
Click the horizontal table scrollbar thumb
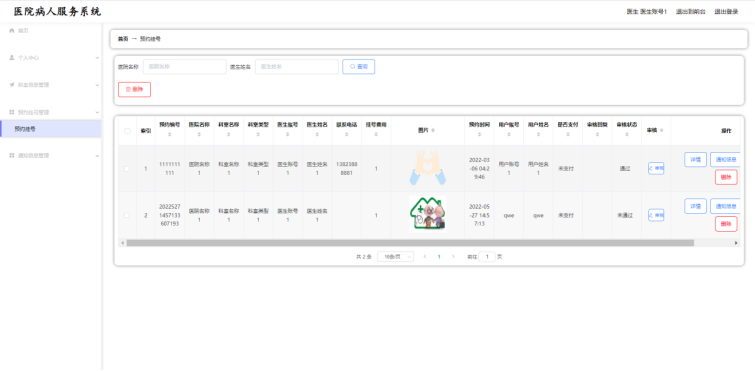(410, 243)
